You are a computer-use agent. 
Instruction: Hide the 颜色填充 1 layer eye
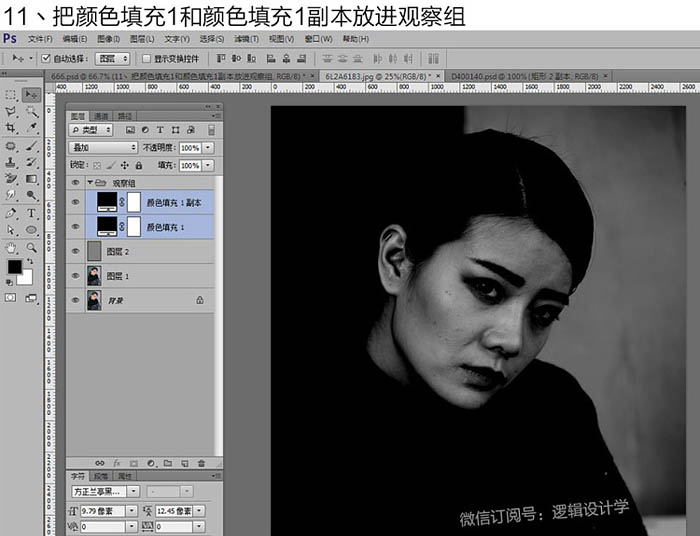click(x=75, y=227)
